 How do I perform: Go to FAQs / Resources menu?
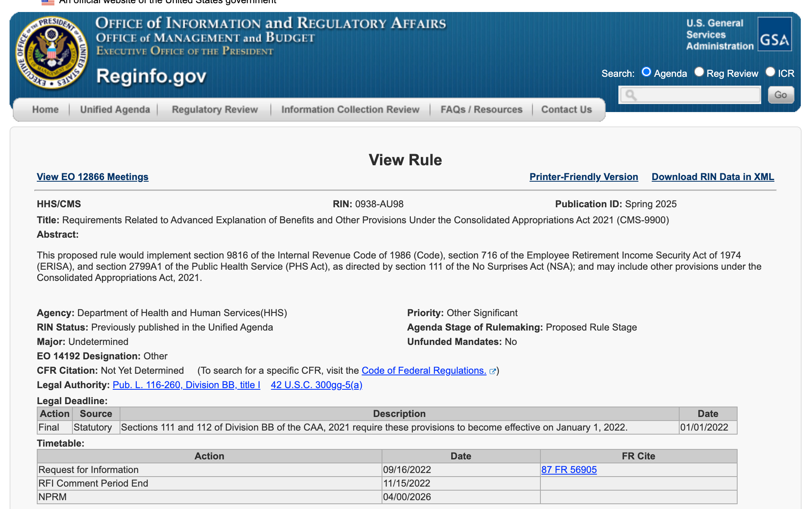coord(481,110)
